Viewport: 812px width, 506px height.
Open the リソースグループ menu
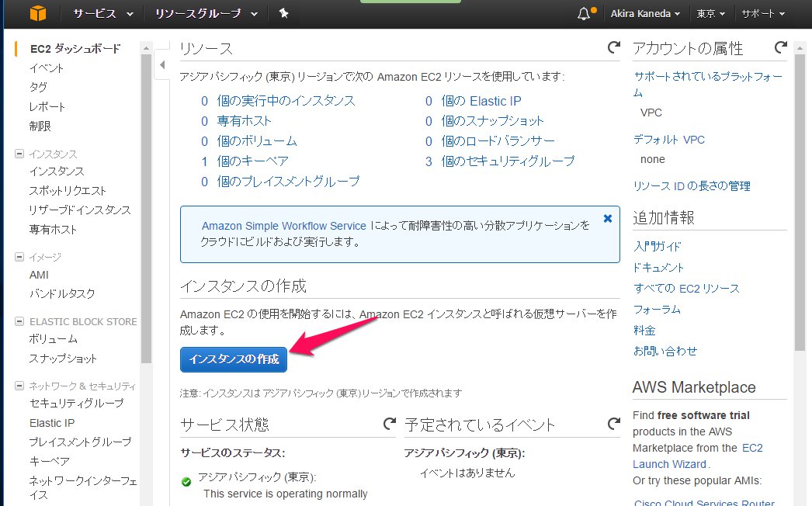205,14
